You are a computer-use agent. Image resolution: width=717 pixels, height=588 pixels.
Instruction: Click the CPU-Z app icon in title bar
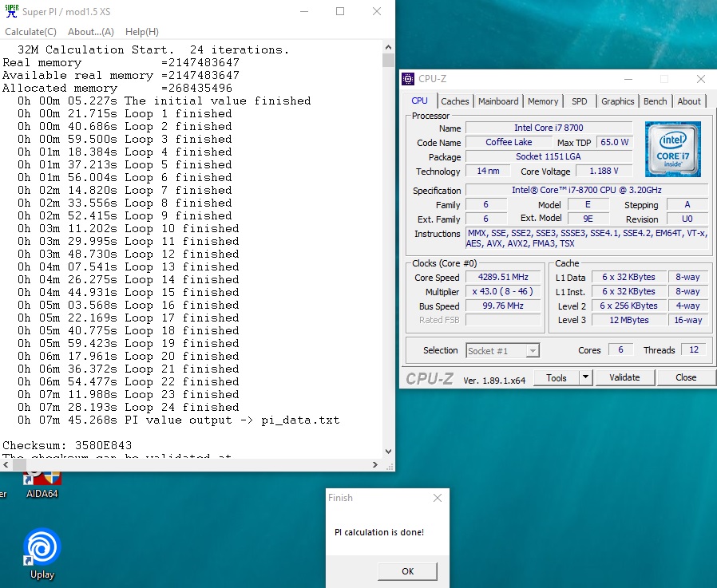tap(408, 78)
